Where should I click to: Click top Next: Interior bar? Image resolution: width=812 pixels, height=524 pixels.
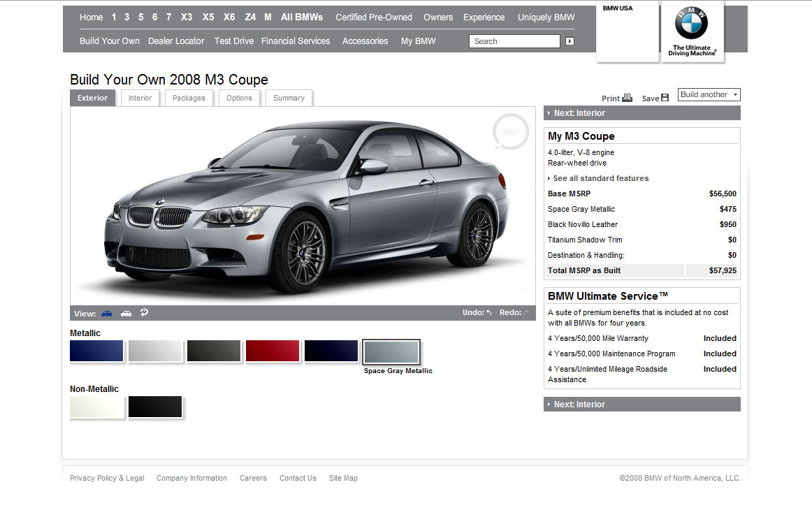click(642, 113)
